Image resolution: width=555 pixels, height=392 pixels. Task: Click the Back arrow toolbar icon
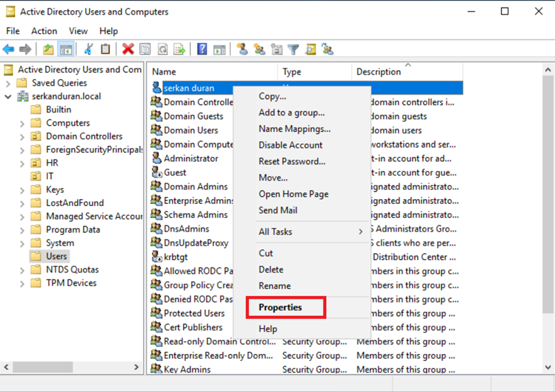coord(8,49)
